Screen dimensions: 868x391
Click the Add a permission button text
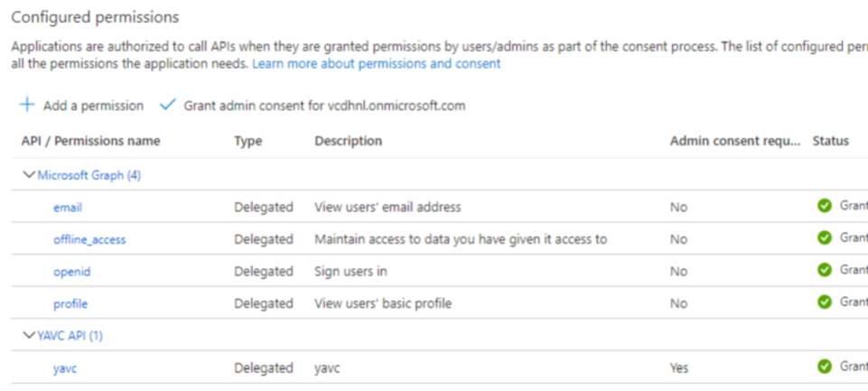(x=94, y=106)
